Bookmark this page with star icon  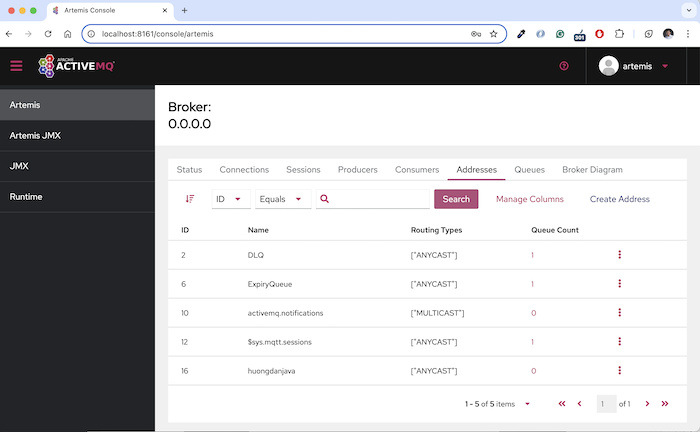click(493, 34)
